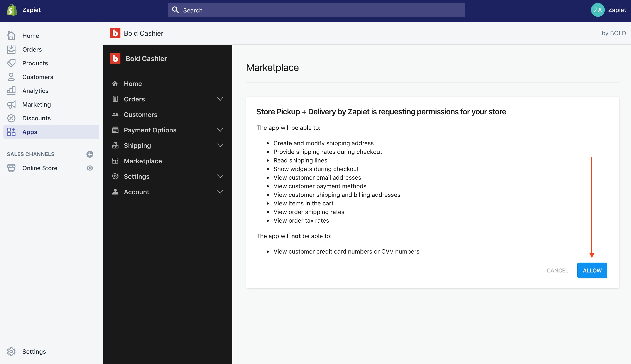Click the Discounts badge icon

(11, 118)
